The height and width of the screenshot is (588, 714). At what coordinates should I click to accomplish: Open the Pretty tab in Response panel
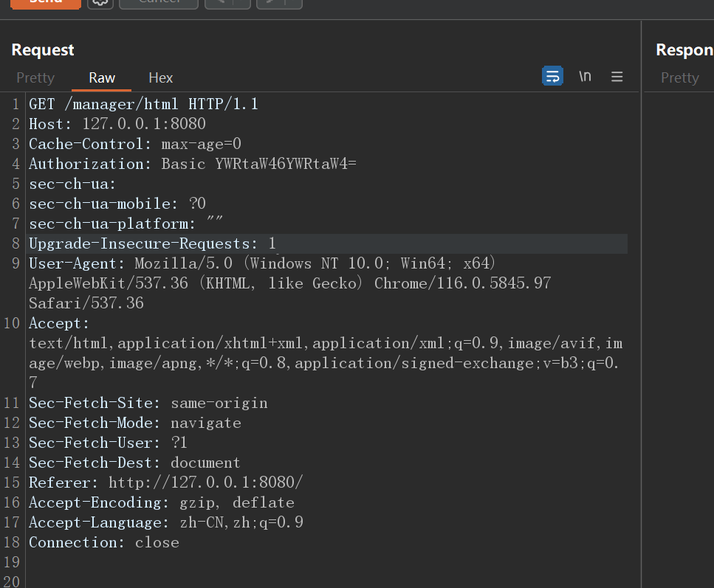679,77
